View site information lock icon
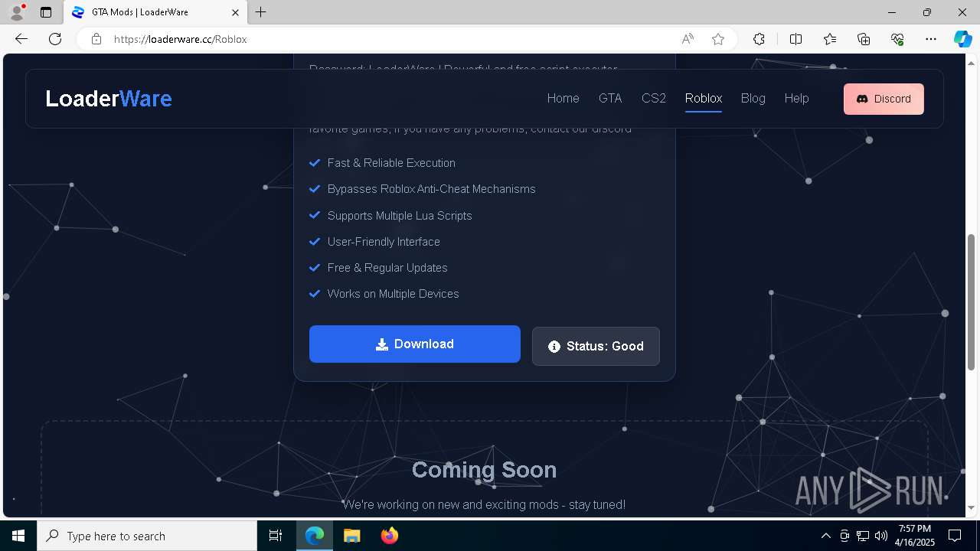The height and width of the screenshot is (551, 980). pyautogui.click(x=96, y=39)
